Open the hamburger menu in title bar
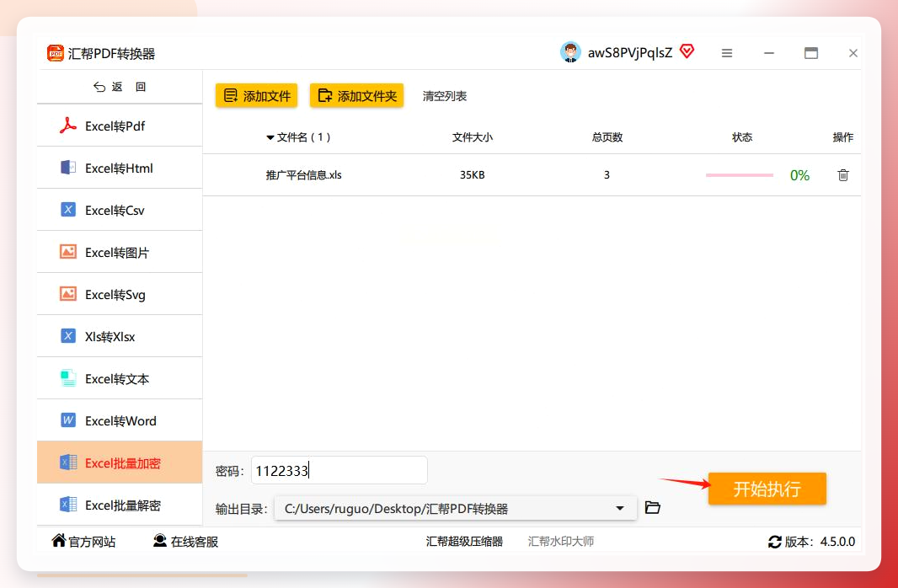 pyautogui.click(x=727, y=53)
